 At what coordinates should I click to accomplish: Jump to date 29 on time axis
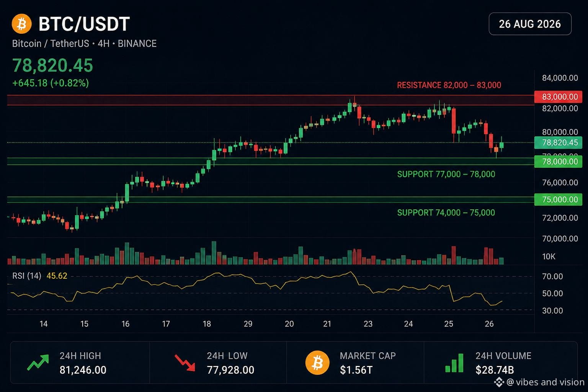pyautogui.click(x=248, y=324)
